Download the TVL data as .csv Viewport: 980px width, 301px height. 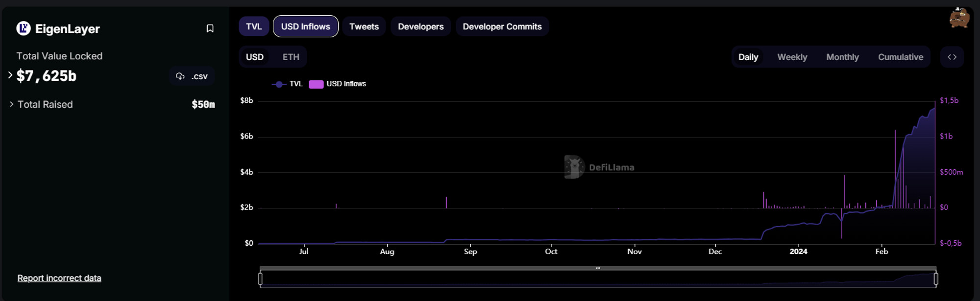(192, 76)
